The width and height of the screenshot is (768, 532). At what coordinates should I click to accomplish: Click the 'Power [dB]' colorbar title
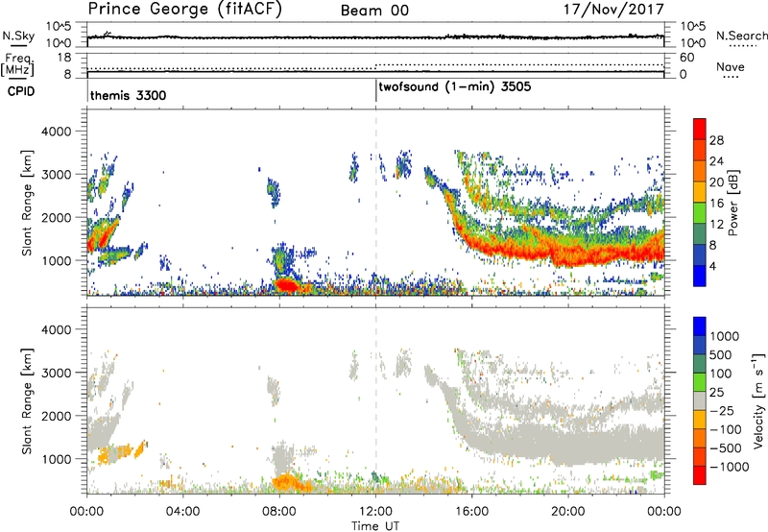click(733, 203)
